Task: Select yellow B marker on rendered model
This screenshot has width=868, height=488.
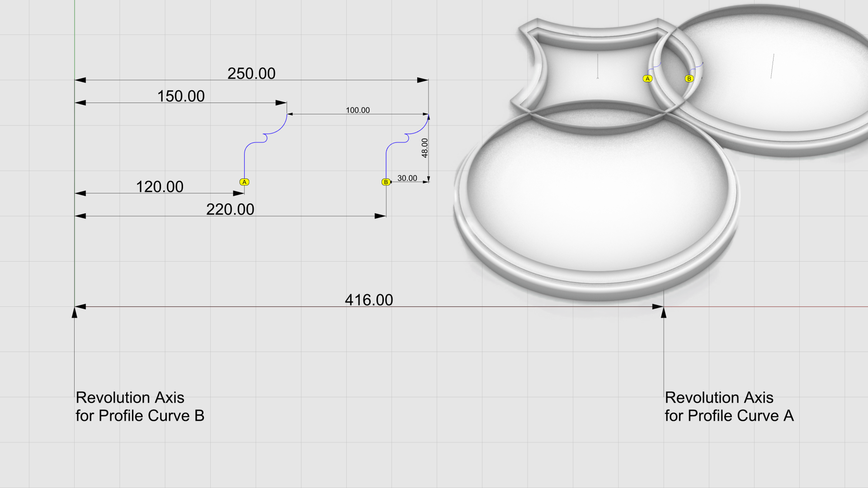Action: pos(689,79)
